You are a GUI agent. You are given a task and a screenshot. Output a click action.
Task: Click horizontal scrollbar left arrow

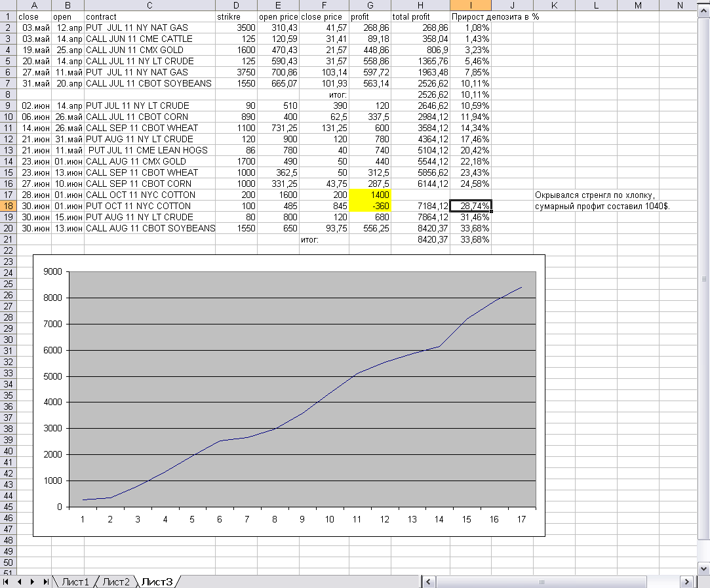[428, 582]
